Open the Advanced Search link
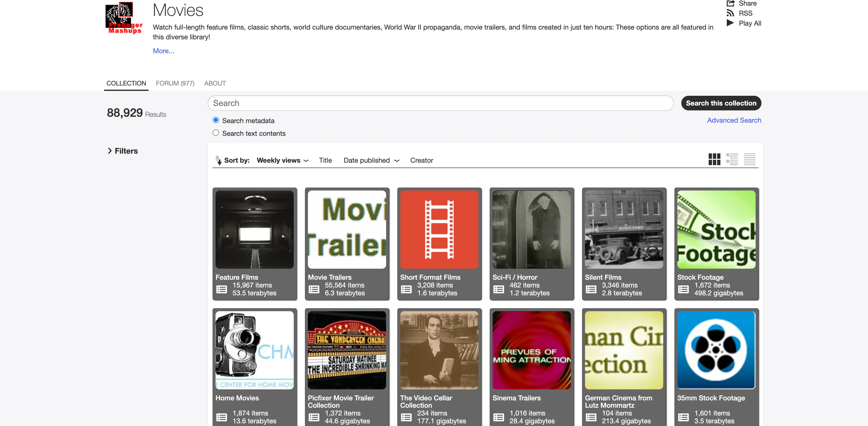The height and width of the screenshot is (426, 868). coord(734,120)
